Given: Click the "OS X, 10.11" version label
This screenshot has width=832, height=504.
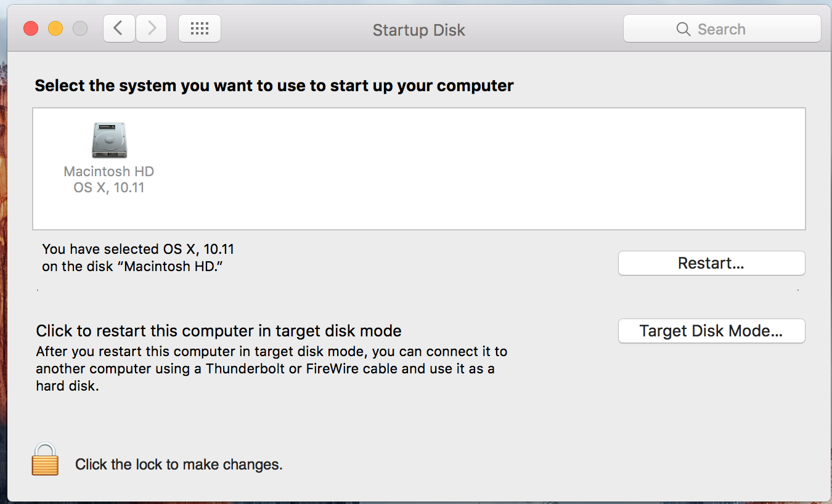Looking at the screenshot, I should point(109,187).
